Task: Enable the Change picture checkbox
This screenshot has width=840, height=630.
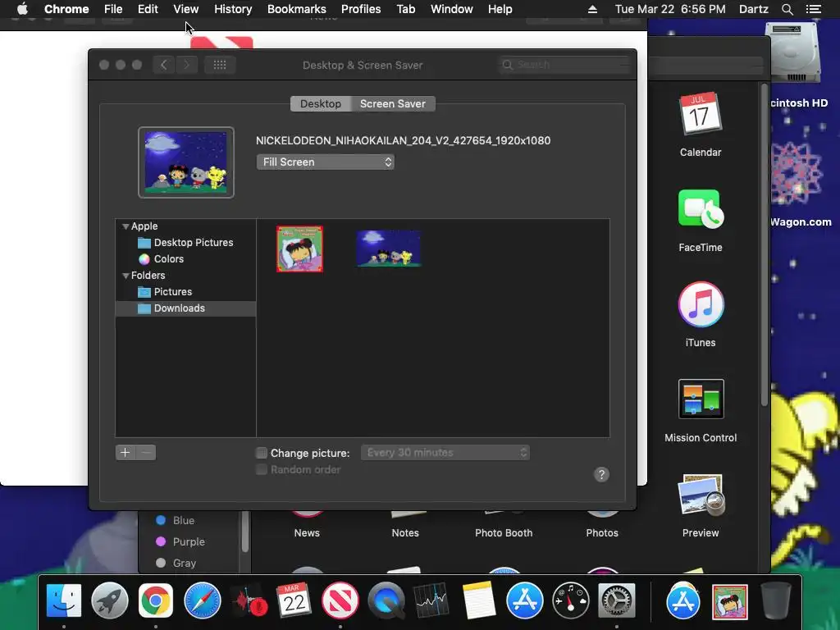Action: pos(262,453)
